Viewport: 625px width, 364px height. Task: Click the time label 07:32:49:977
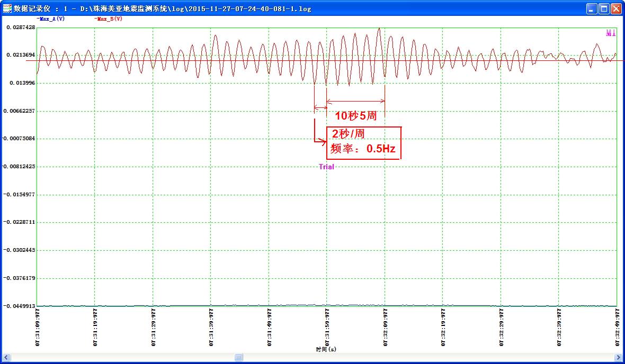(x=617, y=327)
